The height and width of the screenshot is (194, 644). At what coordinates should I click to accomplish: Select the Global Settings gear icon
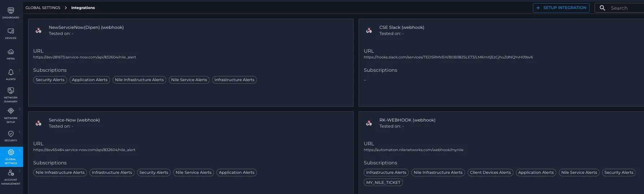pos(11,153)
